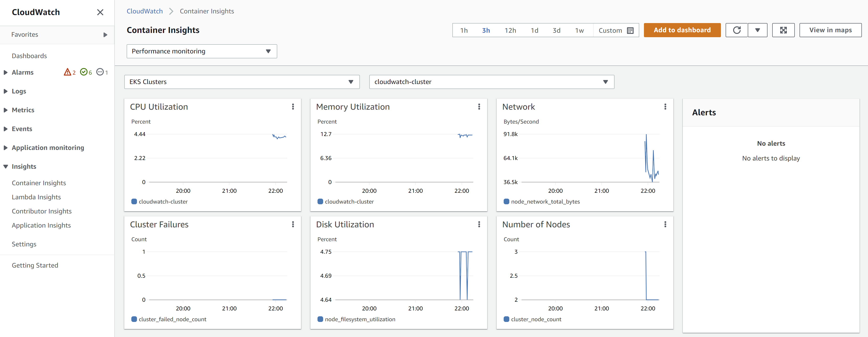Click the OK alarms green check icon
Screen dimensions: 868x337
point(84,72)
